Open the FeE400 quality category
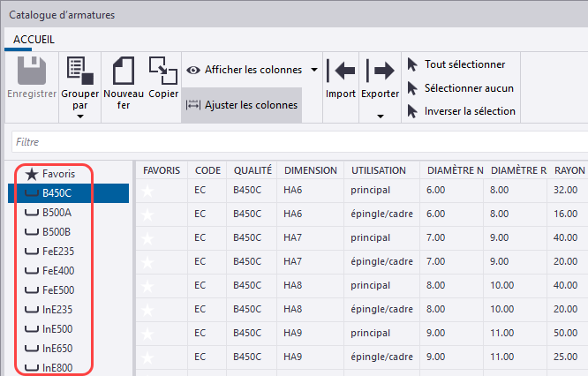This screenshot has height=376, width=588. point(58,270)
